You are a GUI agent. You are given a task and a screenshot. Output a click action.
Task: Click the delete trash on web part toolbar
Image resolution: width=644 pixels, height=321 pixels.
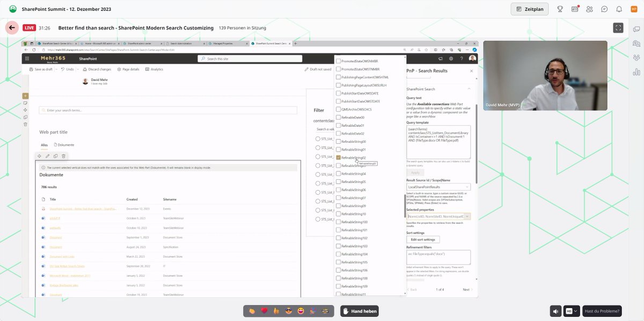(63, 156)
